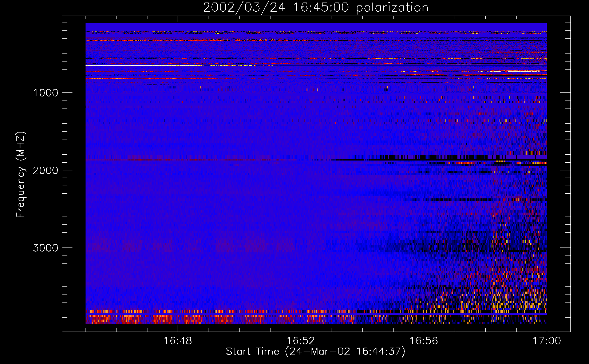The height and width of the screenshot is (364, 589).
Task: Select the "Frequency (MHZ)" y-axis label
Action: (x=20, y=175)
